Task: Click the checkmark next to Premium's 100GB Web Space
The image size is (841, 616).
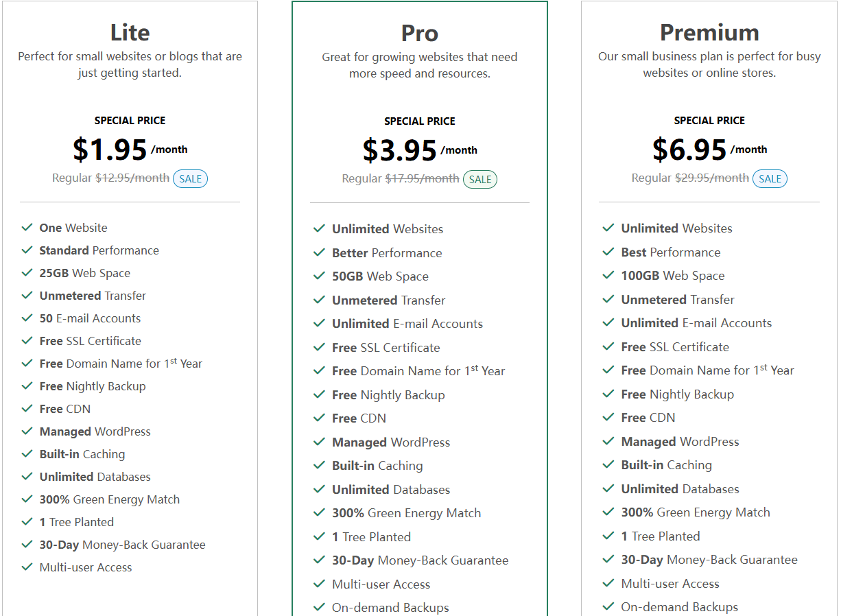Action: [608, 275]
